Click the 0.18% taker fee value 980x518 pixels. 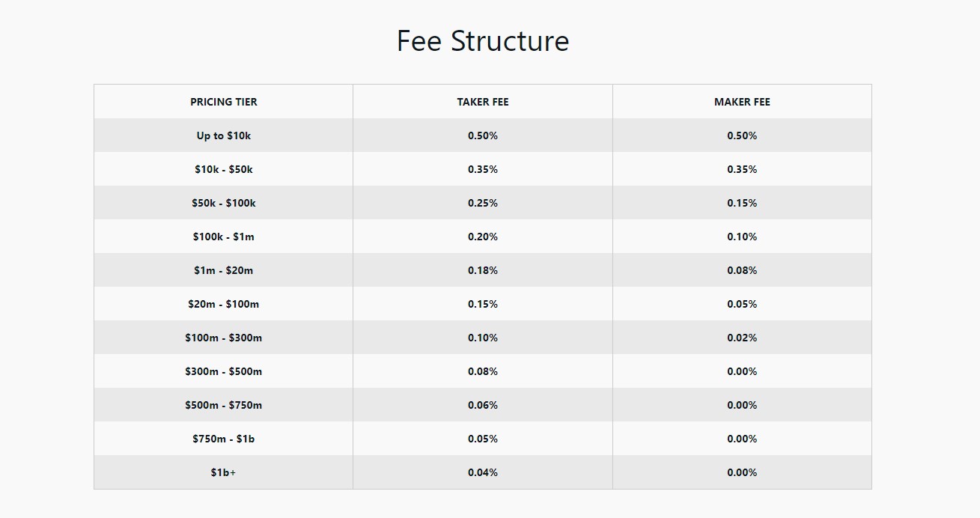[483, 270]
